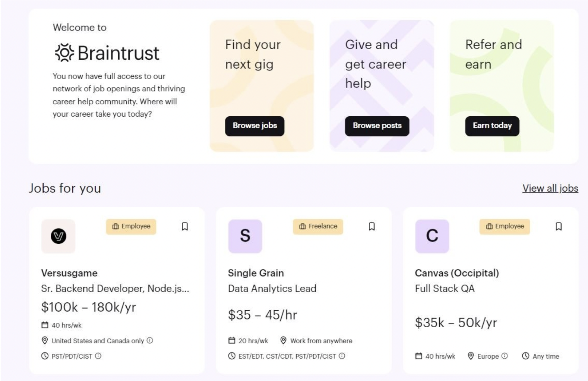This screenshot has width=588, height=381.
Task: Click the Single Grain "S" avatar
Action: (245, 236)
